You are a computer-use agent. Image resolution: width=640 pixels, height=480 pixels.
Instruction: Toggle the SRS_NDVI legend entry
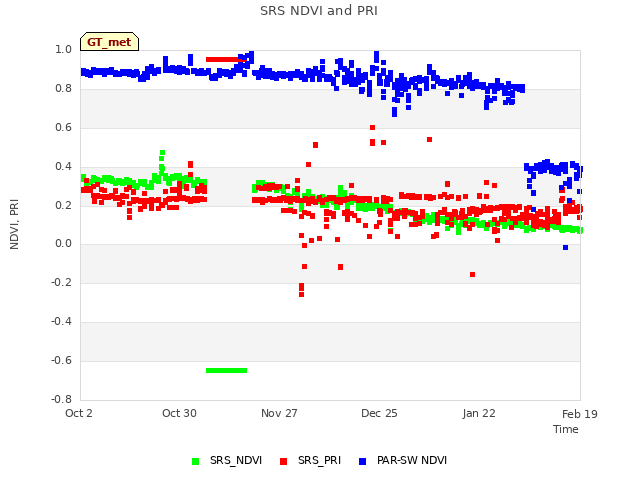227,460
